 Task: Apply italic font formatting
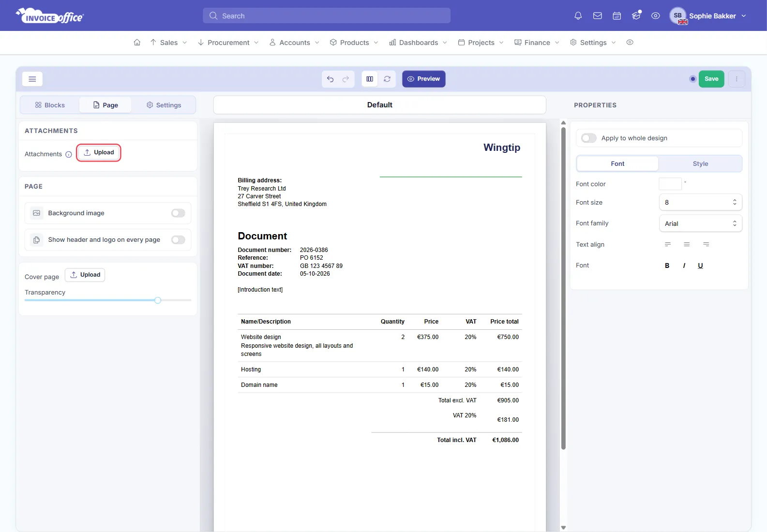coord(684,266)
